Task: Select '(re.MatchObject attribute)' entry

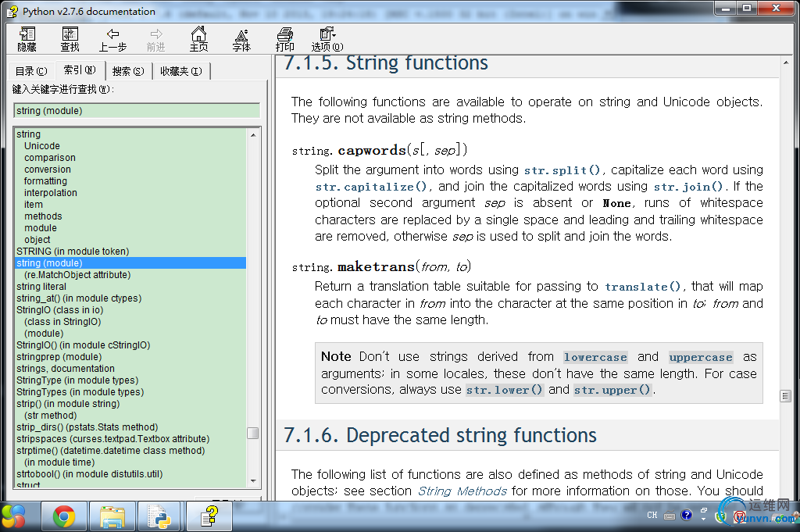Action: pos(77,275)
